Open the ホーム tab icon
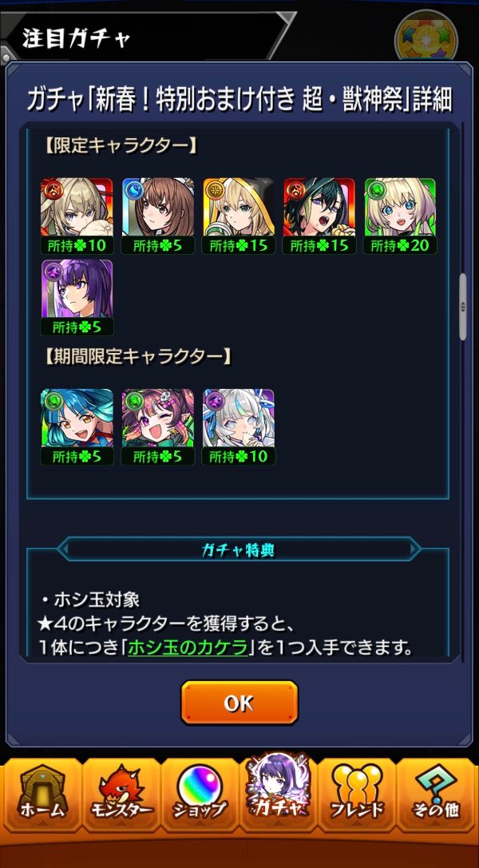Screen dimensions: 479x868 tap(42, 795)
